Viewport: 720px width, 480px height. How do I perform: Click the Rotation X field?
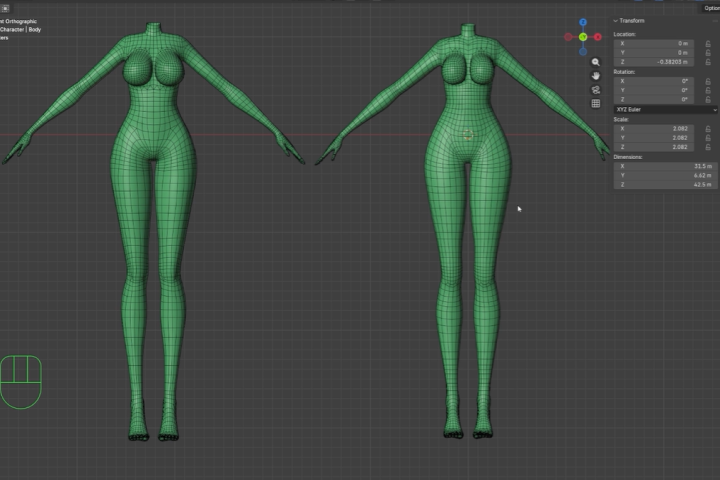point(653,81)
